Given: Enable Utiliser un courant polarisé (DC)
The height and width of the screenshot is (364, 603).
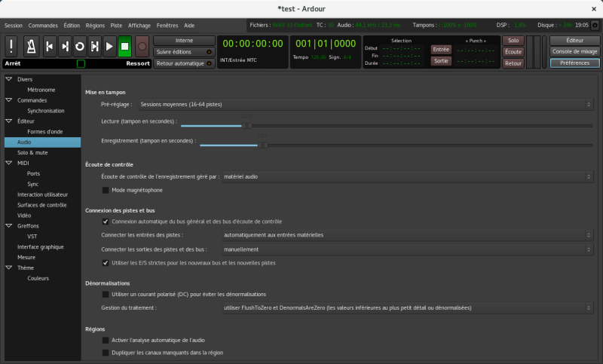Looking at the screenshot, I should [x=106, y=295].
